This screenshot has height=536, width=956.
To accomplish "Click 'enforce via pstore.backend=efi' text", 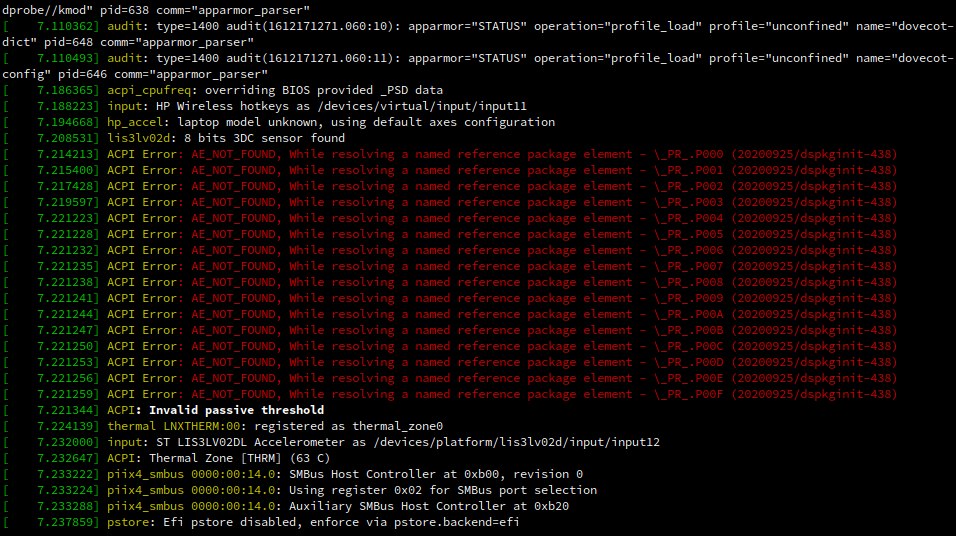I will pos(415,522).
